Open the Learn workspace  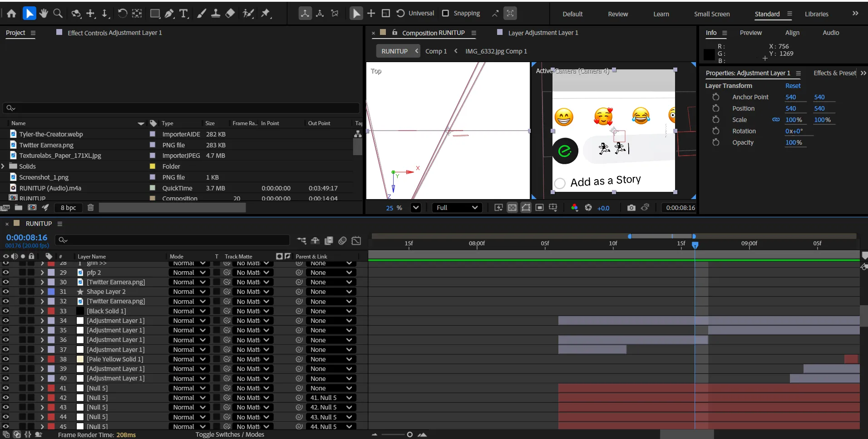coord(661,14)
